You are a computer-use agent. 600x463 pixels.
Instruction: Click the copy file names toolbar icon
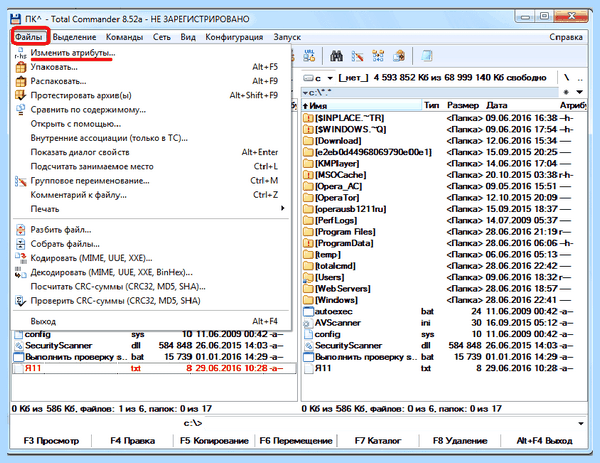click(399, 56)
